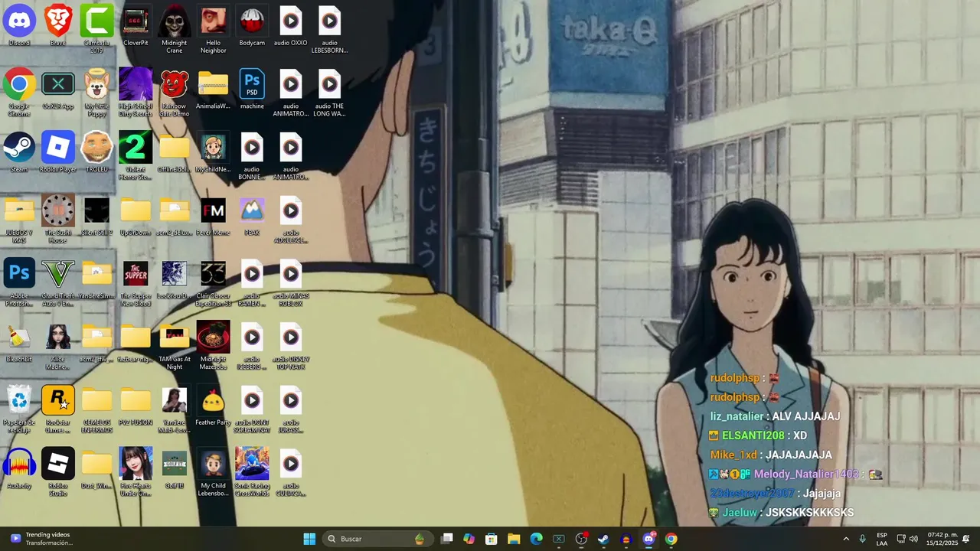Select the Audacity desktop shortcut

click(x=19, y=468)
